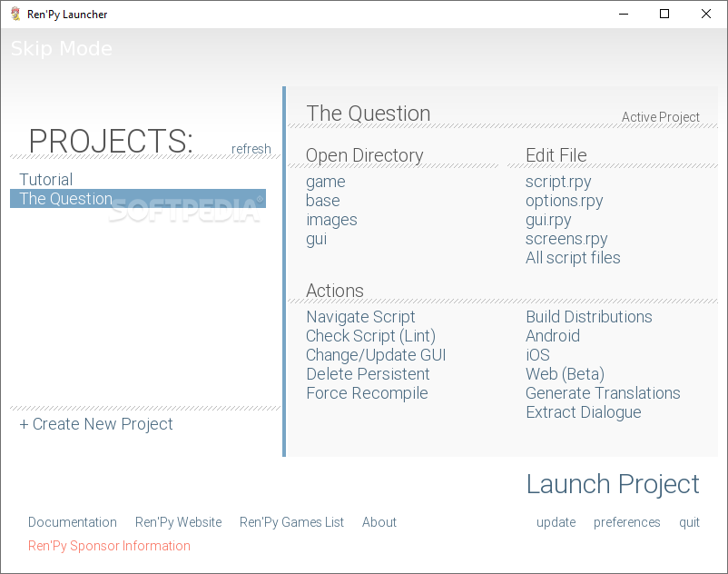The image size is (728, 574).
Task: Visit the Ren'Py Website link
Action: pyautogui.click(x=178, y=522)
